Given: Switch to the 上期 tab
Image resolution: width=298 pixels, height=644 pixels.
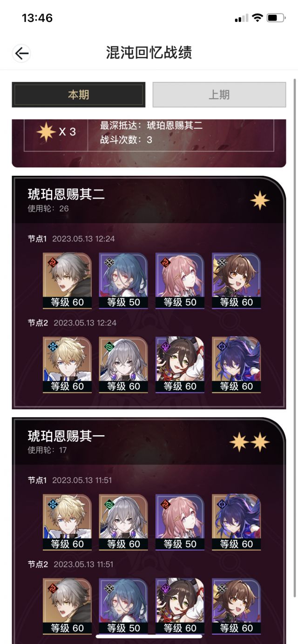Looking at the screenshot, I should pos(219,95).
